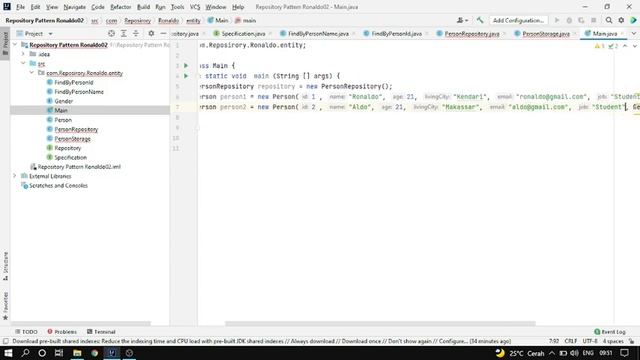Click the user account icon in toolbar
Image resolution: width=640 pixels, height=360 pixels.
coord(462,20)
